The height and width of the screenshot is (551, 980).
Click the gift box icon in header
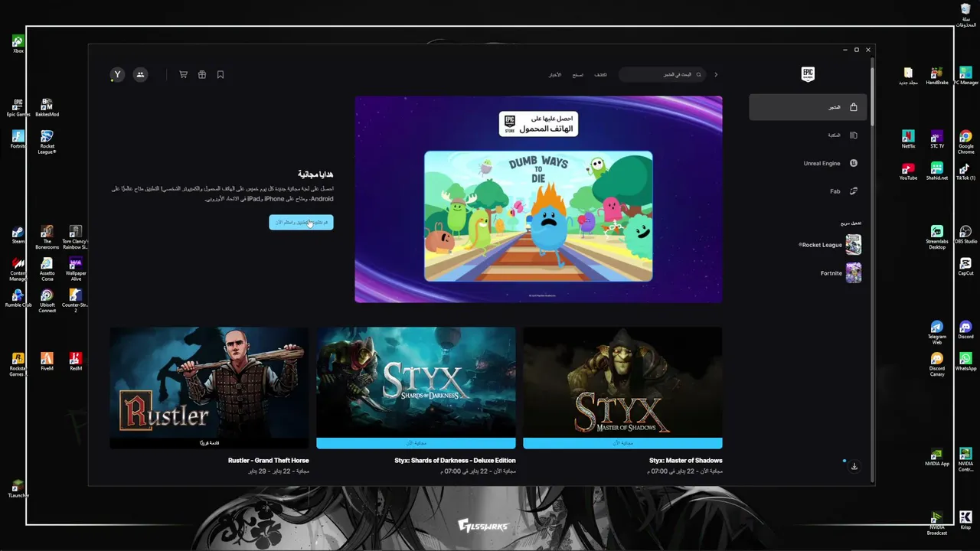[x=202, y=75]
